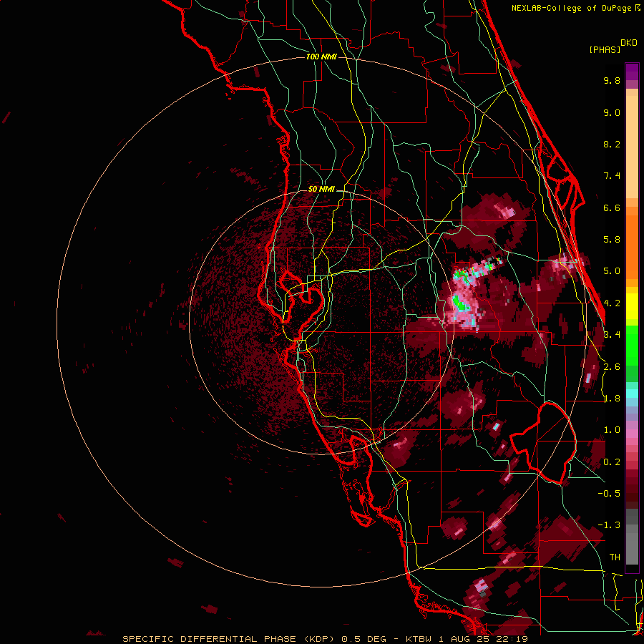Click the TH threshold label on the scale
The height and width of the screenshot is (644, 644).
point(615,557)
